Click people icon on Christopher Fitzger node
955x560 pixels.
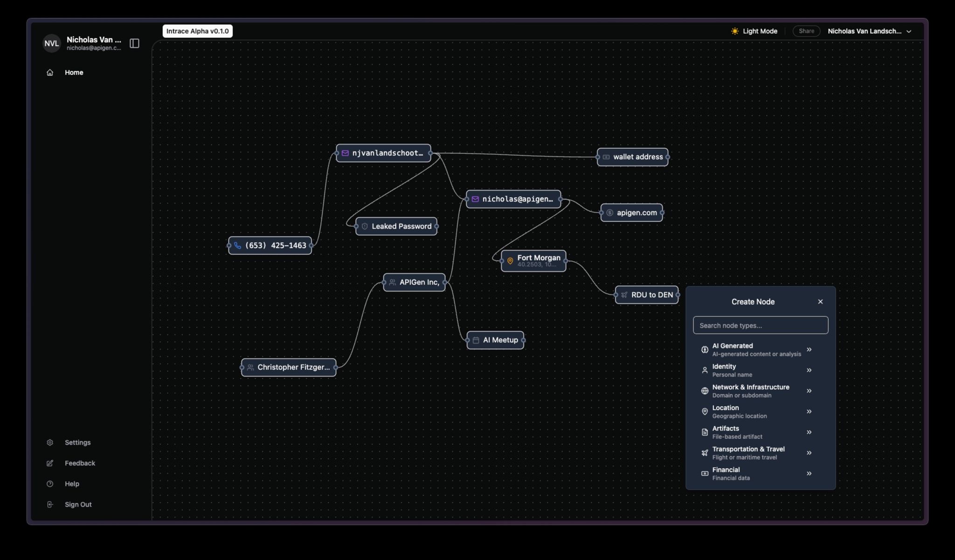click(x=250, y=367)
